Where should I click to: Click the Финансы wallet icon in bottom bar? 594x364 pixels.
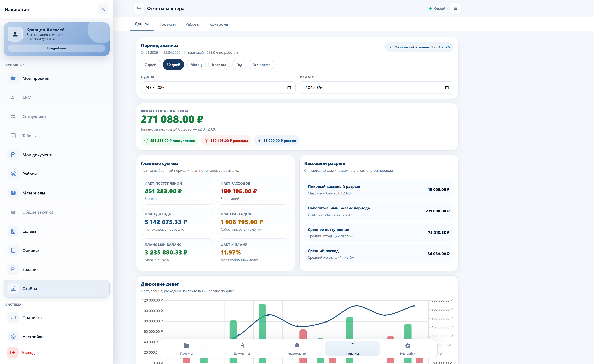pos(352,346)
